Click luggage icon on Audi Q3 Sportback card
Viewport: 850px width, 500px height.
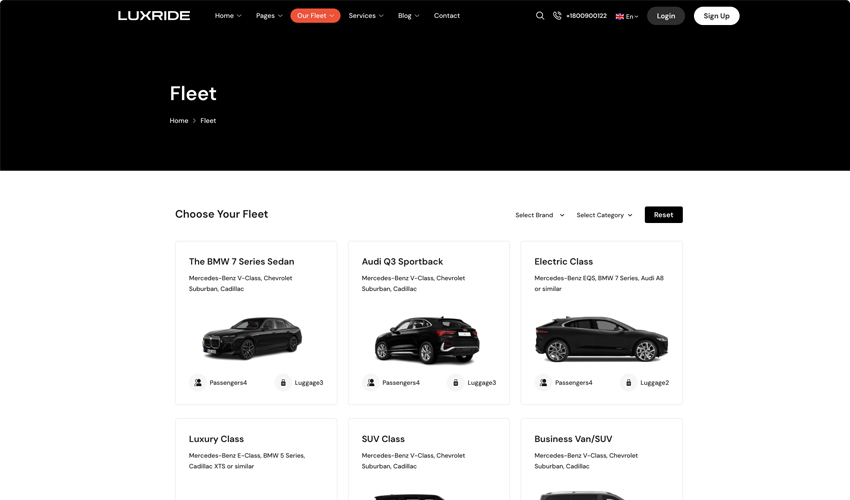[x=455, y=382]
